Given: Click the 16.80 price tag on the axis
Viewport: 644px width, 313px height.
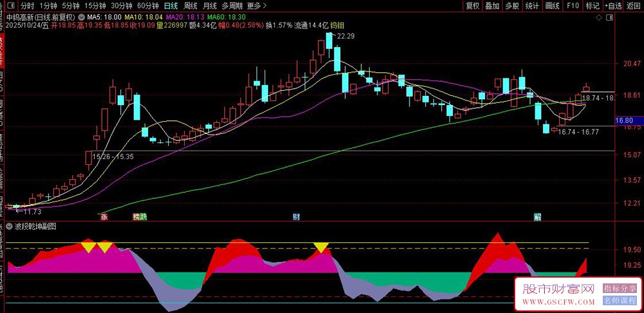Looking at the screenshot, I should click(x=625, y=120).
